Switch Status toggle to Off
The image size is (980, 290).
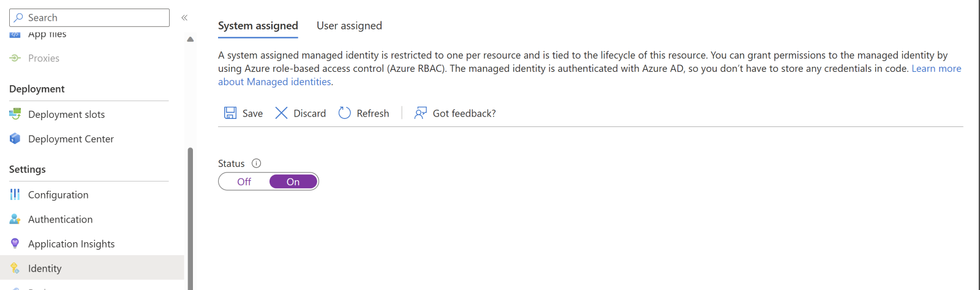[244, 182]
